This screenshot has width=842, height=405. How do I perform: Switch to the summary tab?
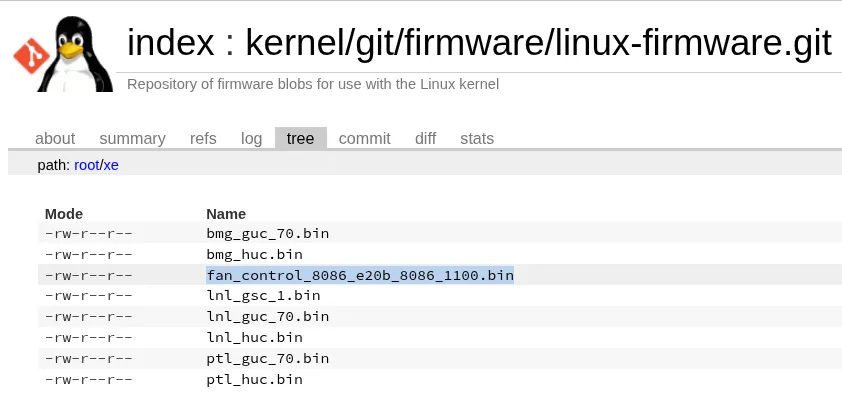pyautogui.click(x=132, y=139)
